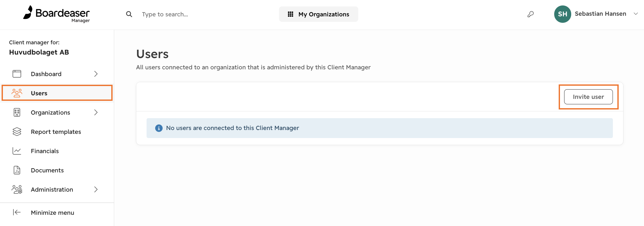
Task: Click the Administration people-gear icon
Action: pyautogui.click(x=17, y=189)
